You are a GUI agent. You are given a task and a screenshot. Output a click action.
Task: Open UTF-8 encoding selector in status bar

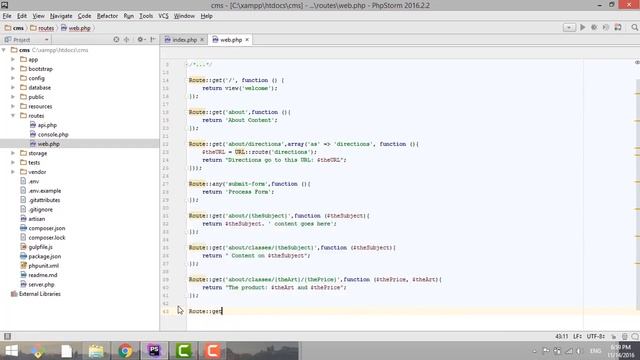tap(596, 336)
